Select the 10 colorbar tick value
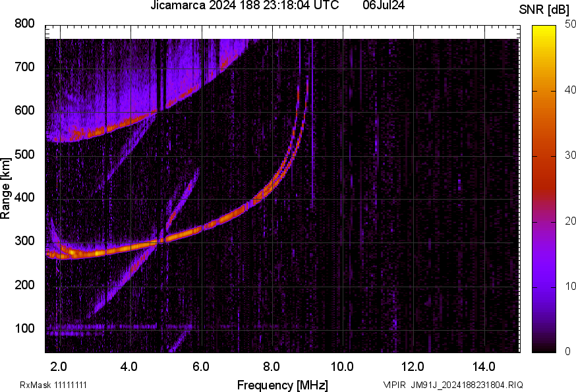 [571, 286]
